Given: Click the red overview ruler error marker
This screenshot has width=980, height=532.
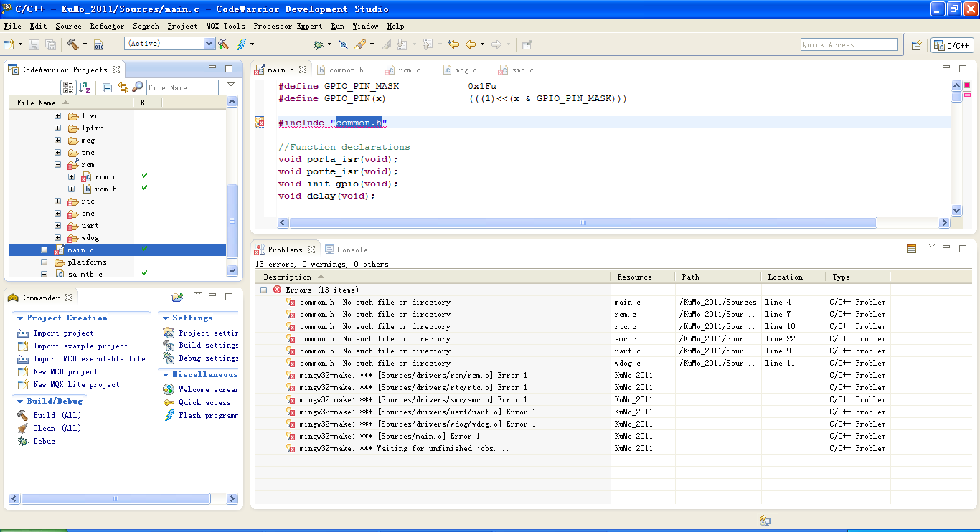Looking at the screenshot, I should (966, 86).
